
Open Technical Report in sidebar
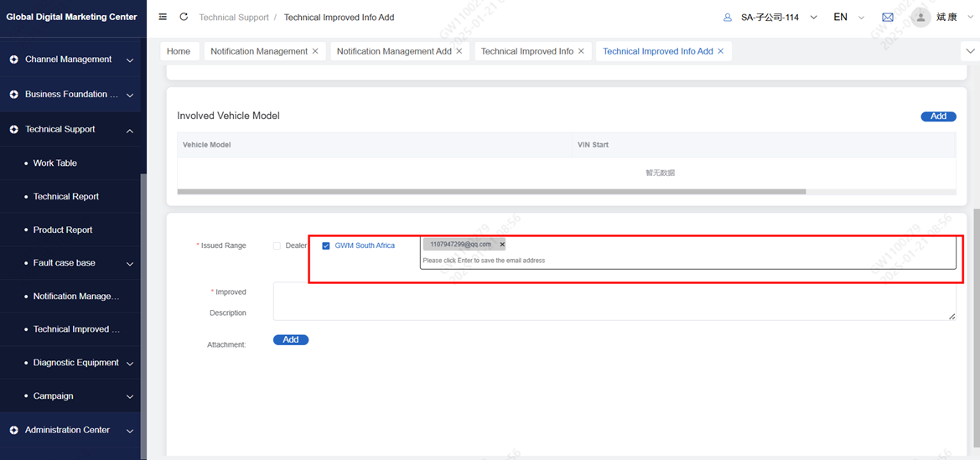tap(66, 197)
